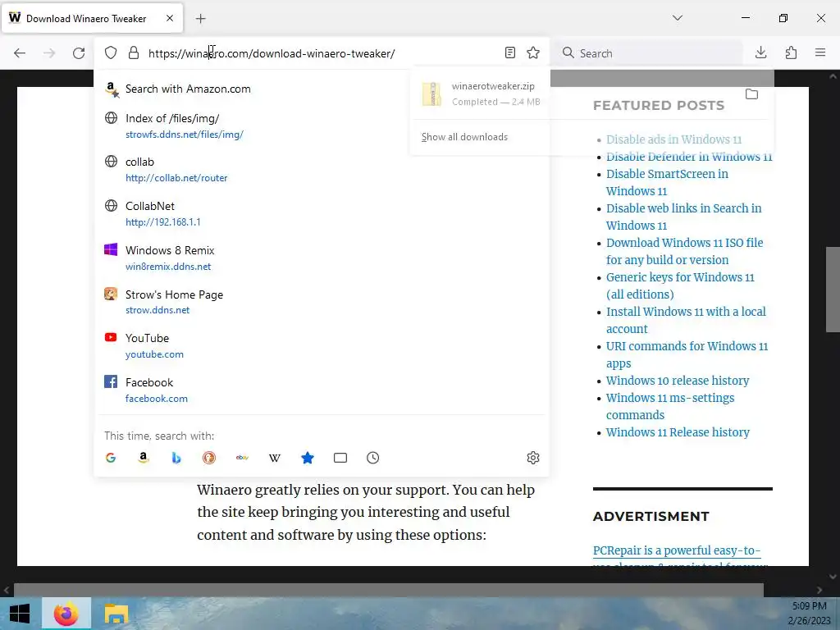840x630 pixels.
Task: Select the Download Winaero Tweaker tab
Action: (x=92, y=18)
